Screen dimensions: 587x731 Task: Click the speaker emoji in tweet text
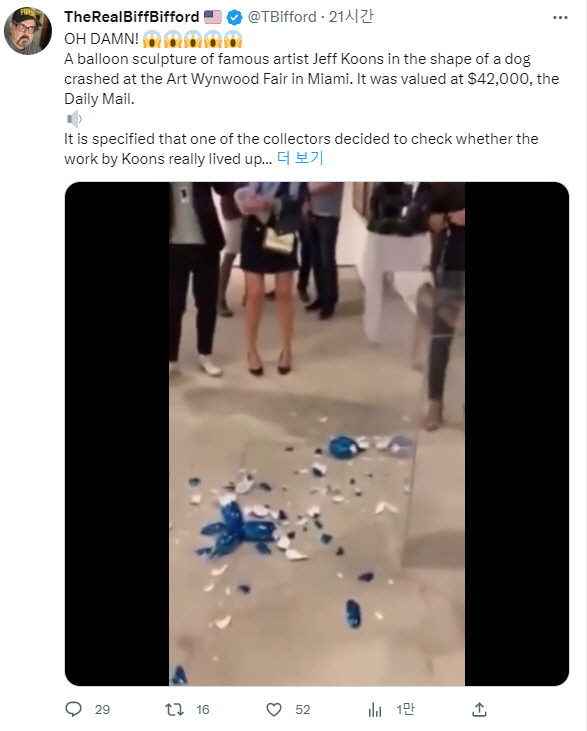(74, 119)
